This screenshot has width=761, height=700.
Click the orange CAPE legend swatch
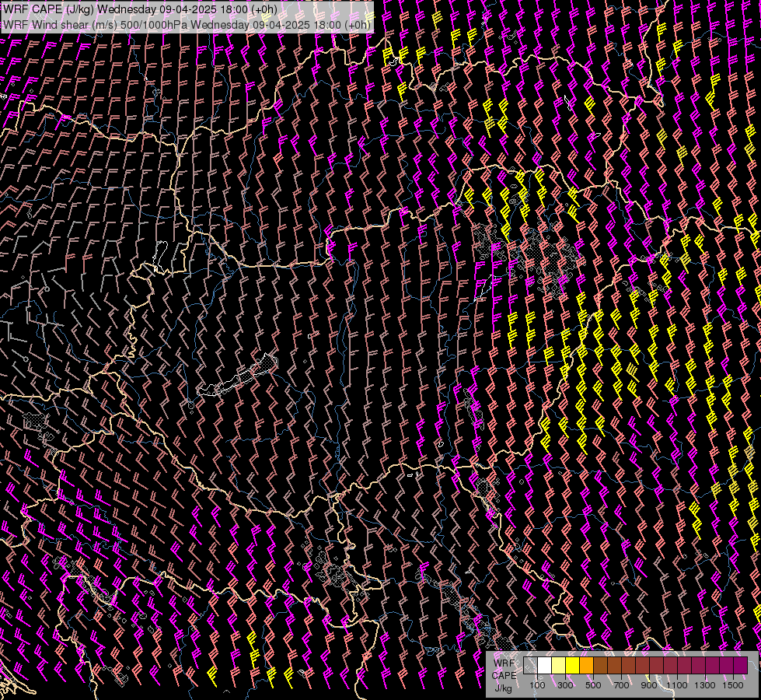coord(586,666)
